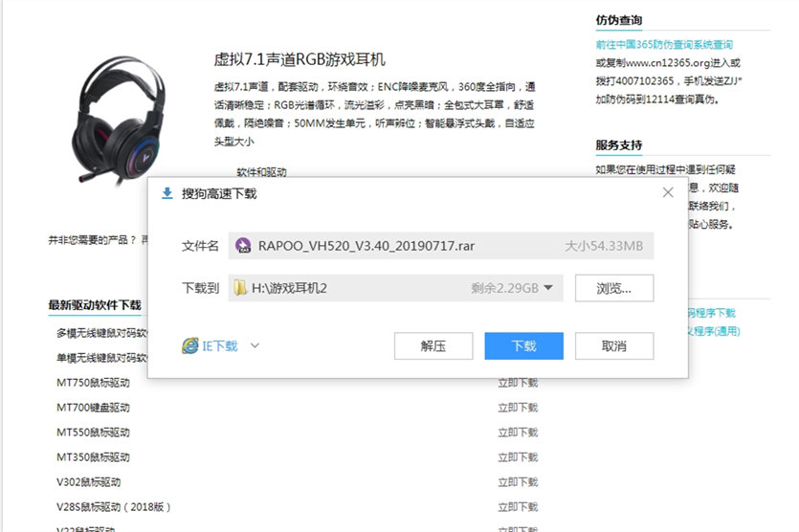This screenshot has height=532, width=799.
Task: Click the RAR file icon beside the filename
Action: (243, 246)
